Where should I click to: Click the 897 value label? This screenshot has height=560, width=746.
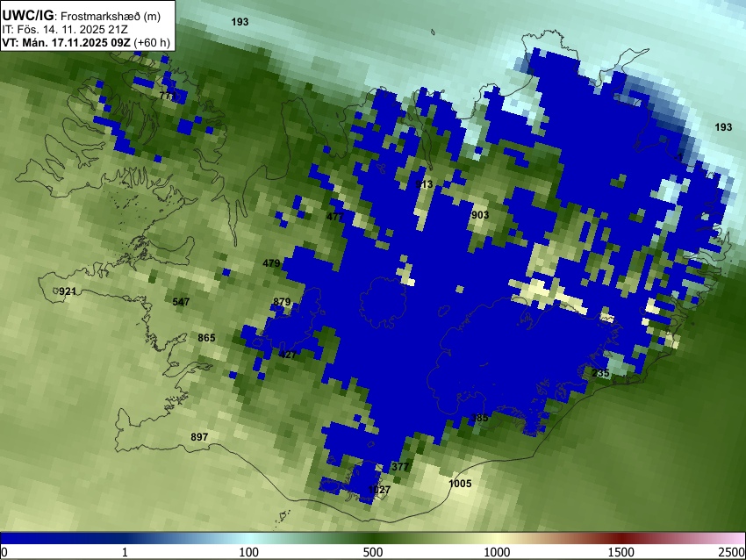pyautogui.click(x=199, y=437)
